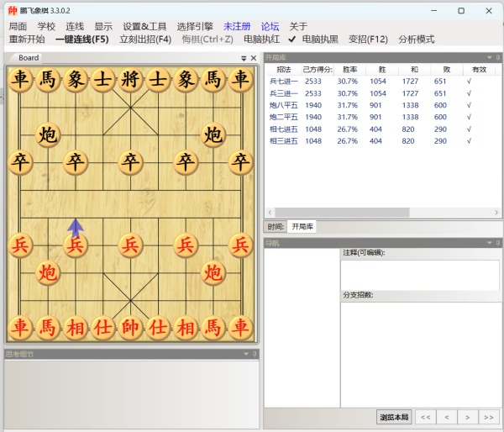Click the red 帥 (king) piece
This screenshot has width=504, height=432.
[x=129, y=327]
